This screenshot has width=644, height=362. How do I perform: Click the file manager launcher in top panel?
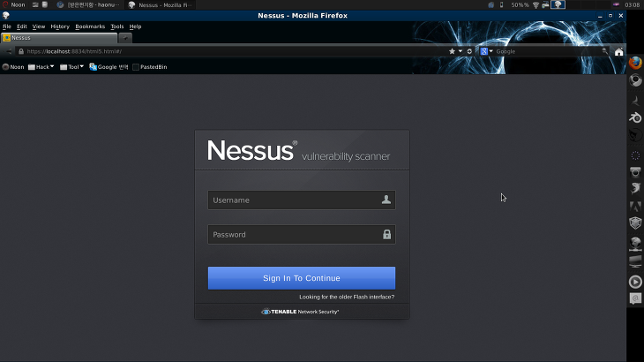pos(45,5)
